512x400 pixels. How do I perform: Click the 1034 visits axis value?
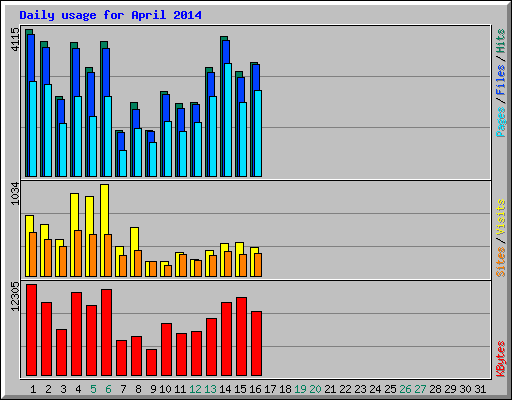pyautogui.click(x=15, y=193)
